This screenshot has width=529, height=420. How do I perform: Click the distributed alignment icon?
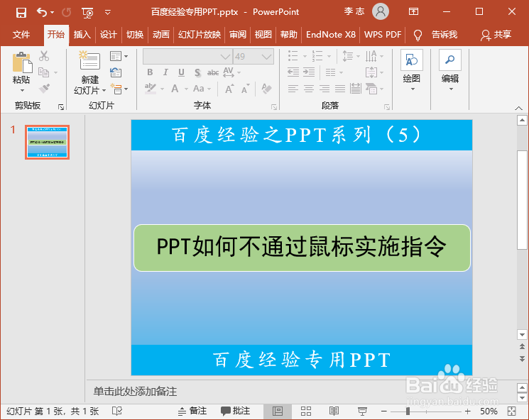[x=355, y=89]
